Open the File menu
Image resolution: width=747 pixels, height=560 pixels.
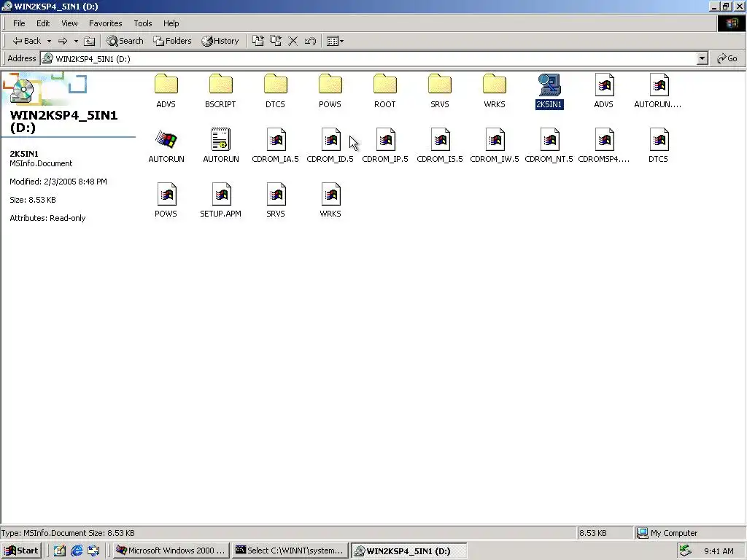19,23
